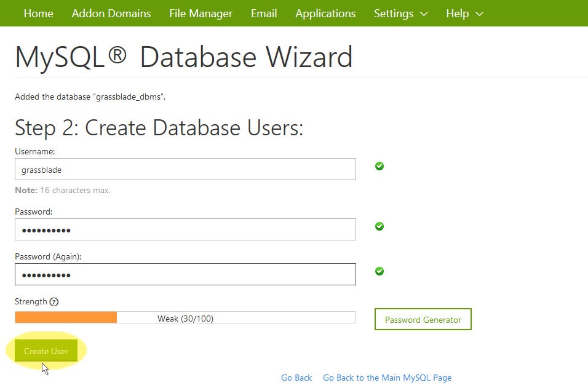Click the green checkmark beside Username field

[x=379, y=166]
